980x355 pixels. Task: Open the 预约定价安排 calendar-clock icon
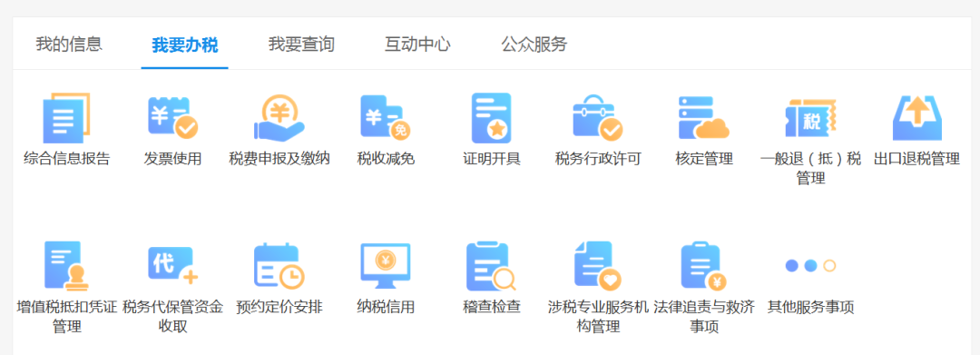click(279, 266)
